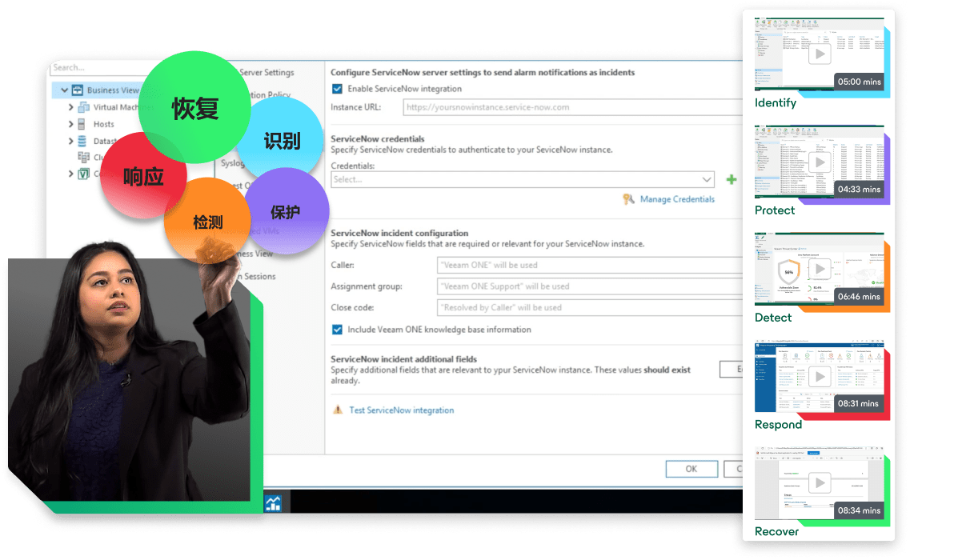Open the Credentials Select dropdown
Image resolution: width=958 pixels, height=560 pixels.
523,179
